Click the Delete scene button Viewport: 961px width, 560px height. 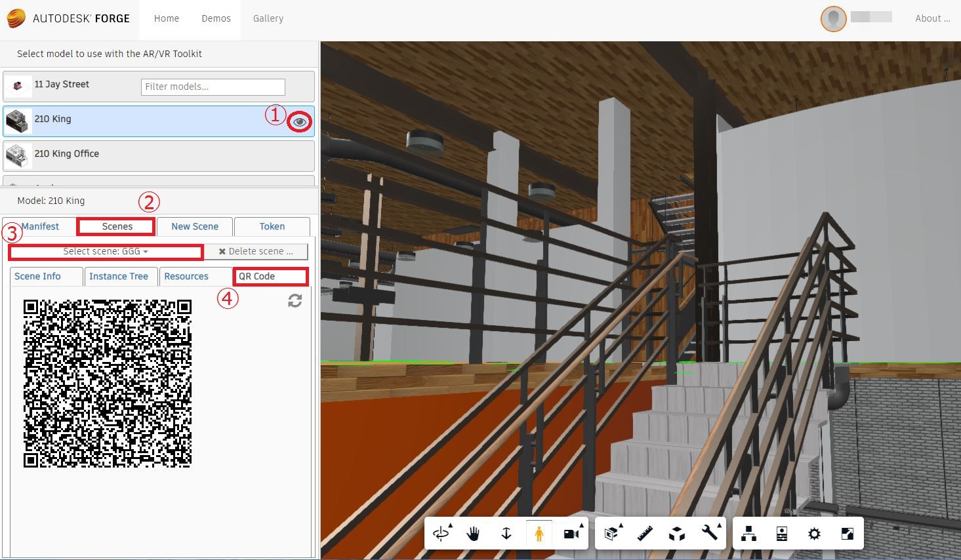(x=256, y=251)
